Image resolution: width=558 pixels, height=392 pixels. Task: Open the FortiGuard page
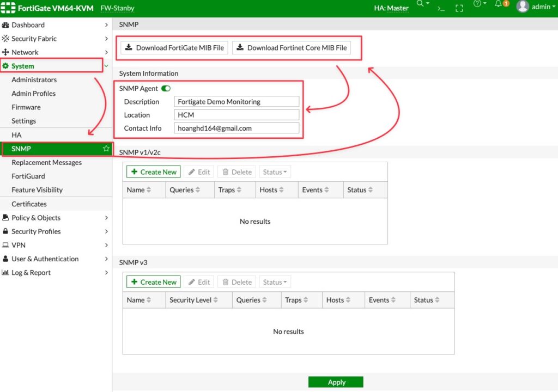pos(28,176)
